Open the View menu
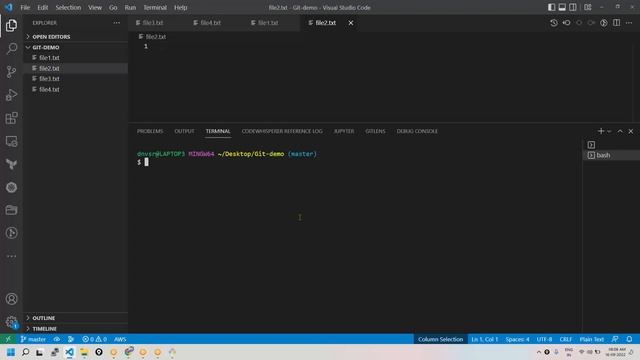The image size is (640, 360). [x=95, y=7]
